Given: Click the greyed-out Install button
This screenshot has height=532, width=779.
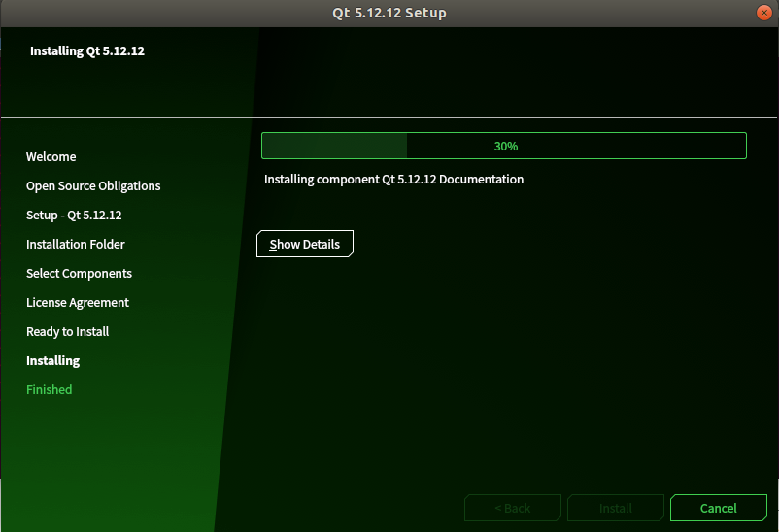Looking at the screenshot, I should 616,508.
